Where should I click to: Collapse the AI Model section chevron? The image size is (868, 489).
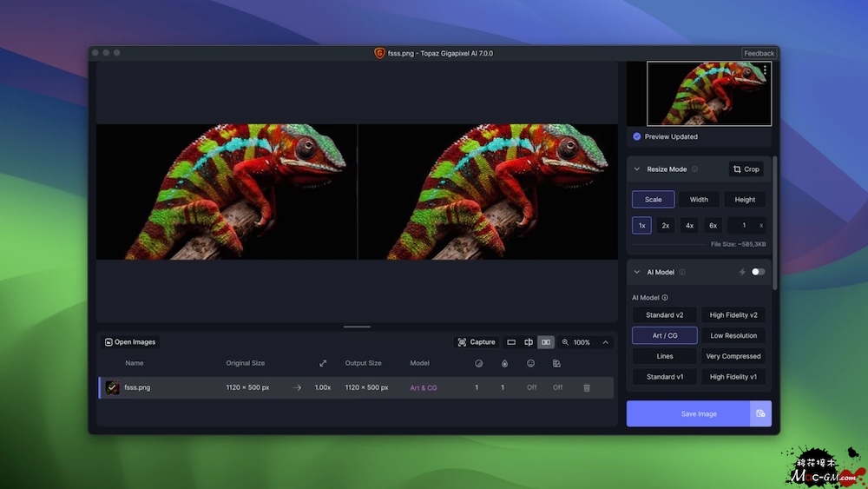(x=636, y=272)
